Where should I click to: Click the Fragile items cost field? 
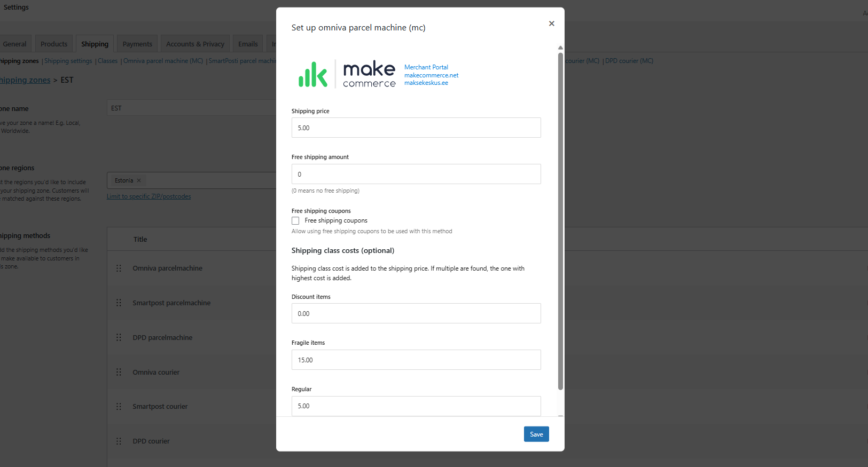point(416,360)
